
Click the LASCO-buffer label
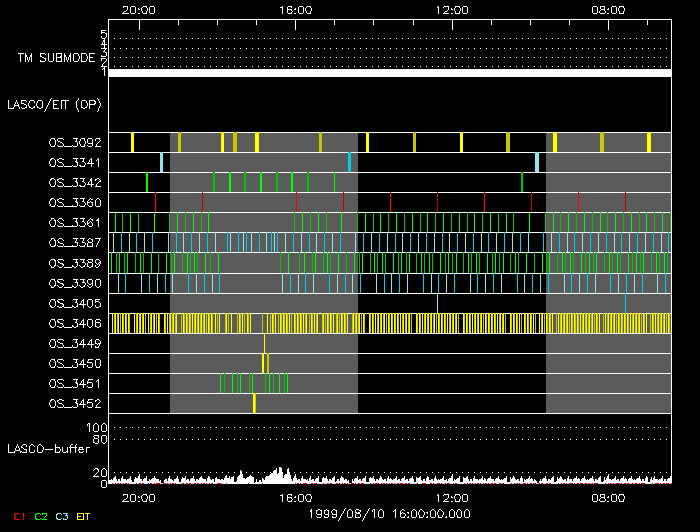(x=49, y=448)
